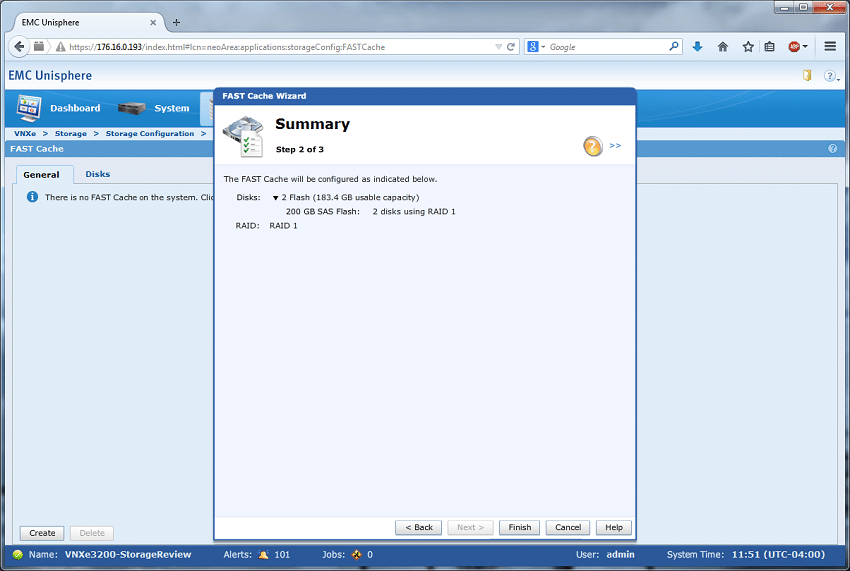850x571 pixels.
Task: Open the browser downloads arrow icon
Action: pyautogui.click(x=697, y=47)
